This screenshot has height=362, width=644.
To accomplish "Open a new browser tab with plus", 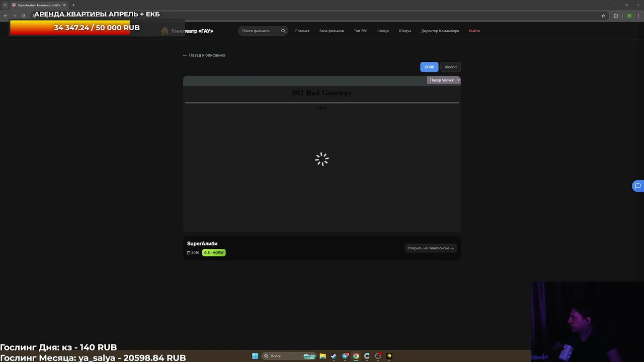I will [73, 5].
